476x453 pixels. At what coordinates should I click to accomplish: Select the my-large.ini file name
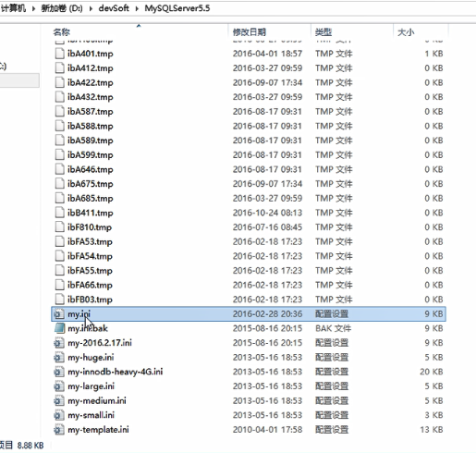pyautogui.click(x=91, y=386)
